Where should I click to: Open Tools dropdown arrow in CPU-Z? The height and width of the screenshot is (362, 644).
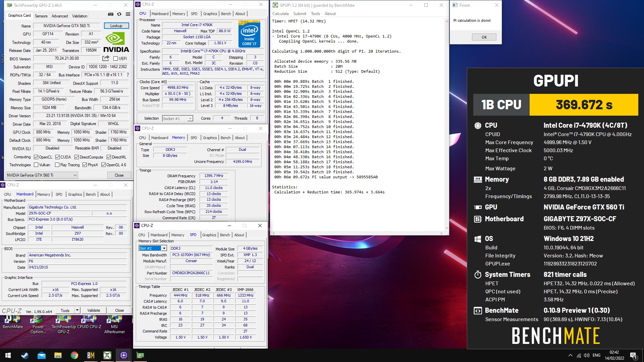click(77, 310)
